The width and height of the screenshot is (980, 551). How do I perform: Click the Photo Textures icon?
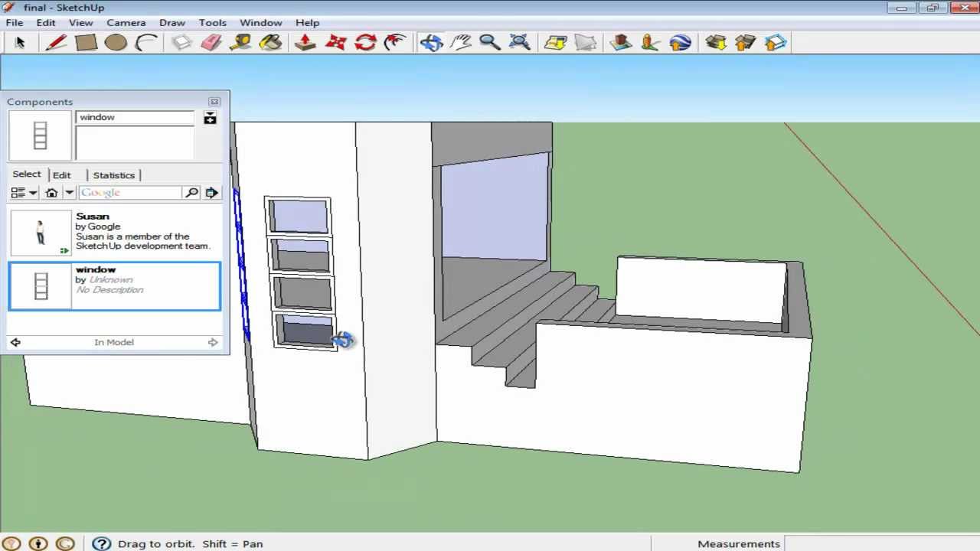650,43
